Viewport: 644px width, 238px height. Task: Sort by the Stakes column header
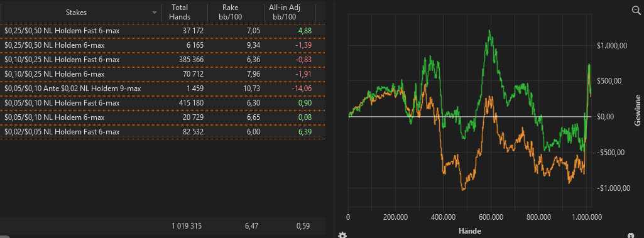(x=77, y=13)
